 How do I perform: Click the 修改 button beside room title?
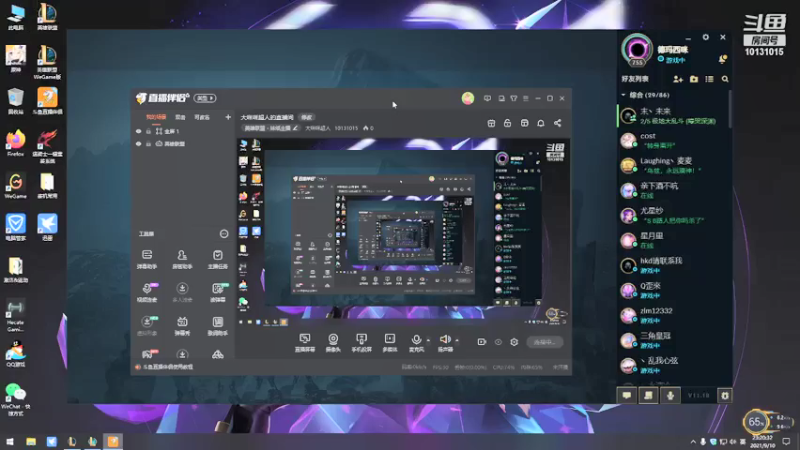click(307, 117)
